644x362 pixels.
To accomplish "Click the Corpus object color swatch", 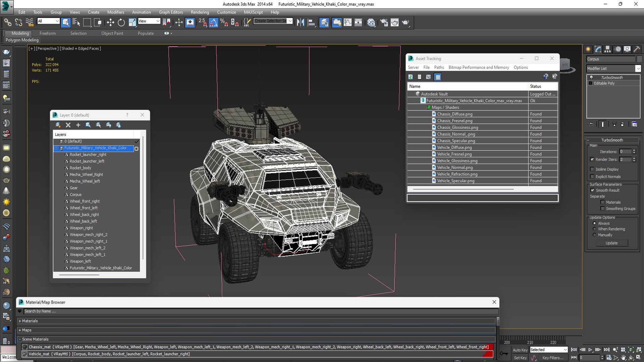I will click(x=639, y=59).
